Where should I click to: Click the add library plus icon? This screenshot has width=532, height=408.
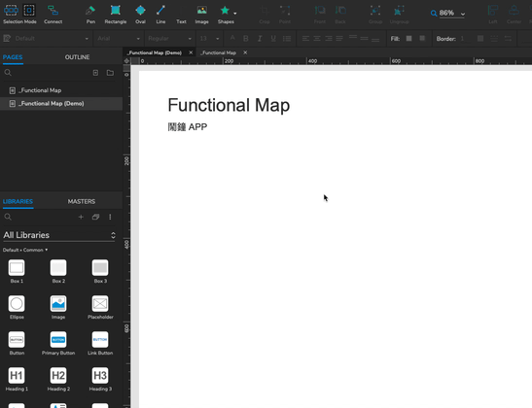(x=81, y=217)
